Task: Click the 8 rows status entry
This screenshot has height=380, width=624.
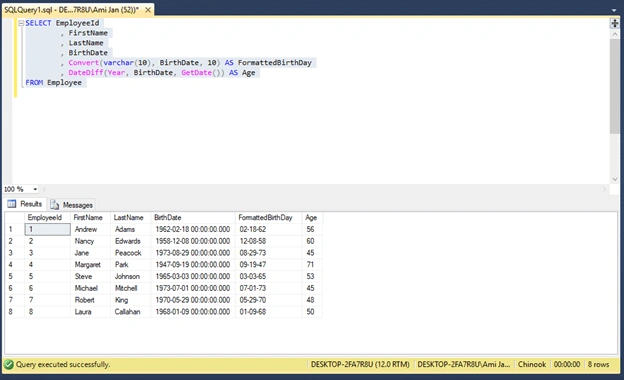Action: tap(599, 364)
